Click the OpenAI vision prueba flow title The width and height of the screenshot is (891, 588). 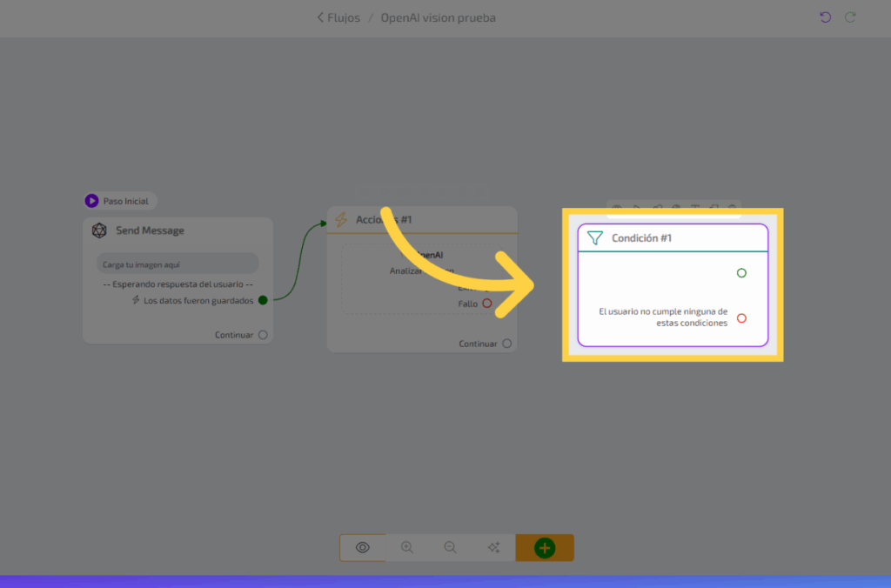(x=438, y=17)
